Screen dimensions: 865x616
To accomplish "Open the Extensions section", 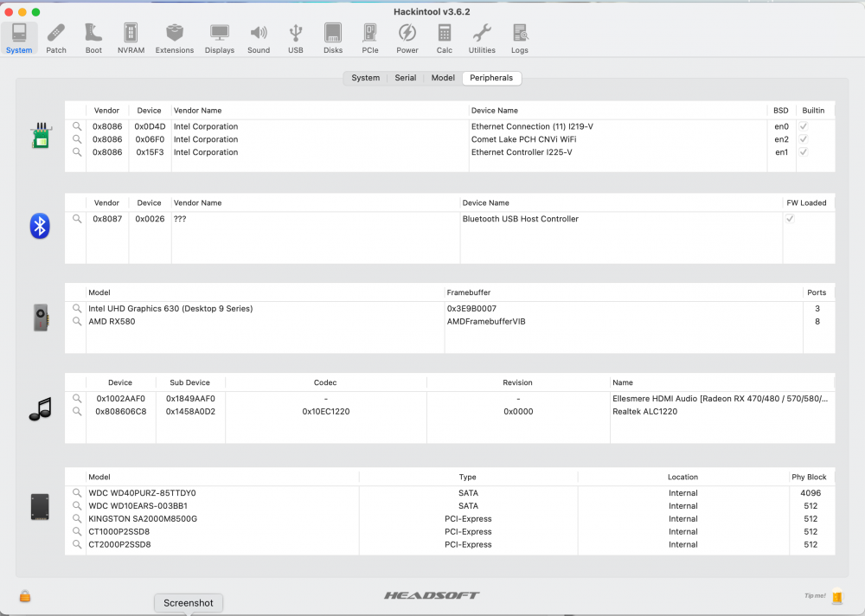I will point(175,39).
